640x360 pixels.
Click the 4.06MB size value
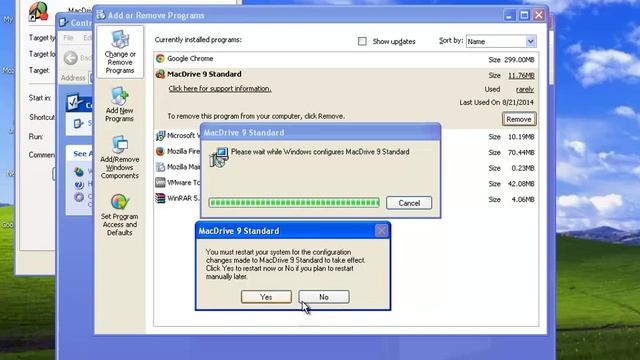pos(523,200)
